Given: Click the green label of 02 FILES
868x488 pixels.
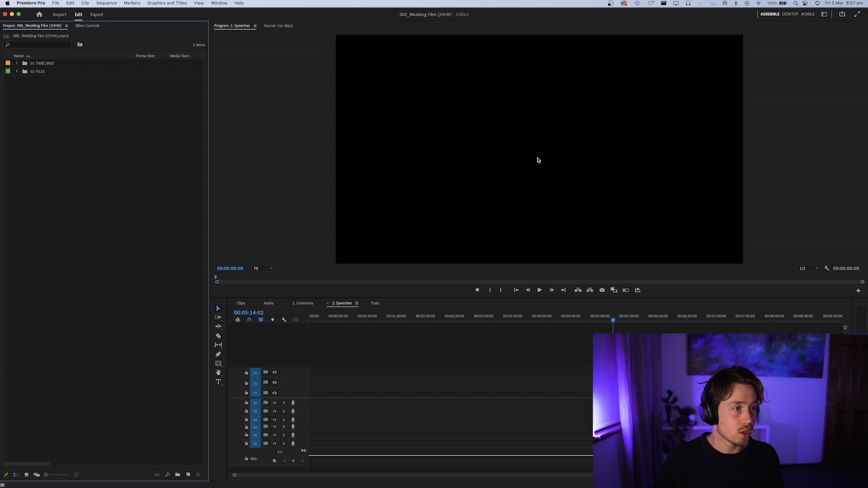Looking at the screenshot, I should point(8,71).
